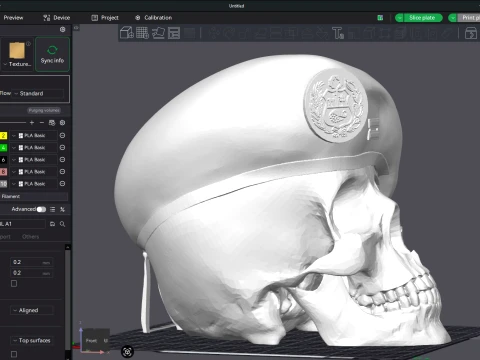This screenshot has height=360, width=480.
Task: Add a filament with plus icon
Action: [x=32, y=123]
